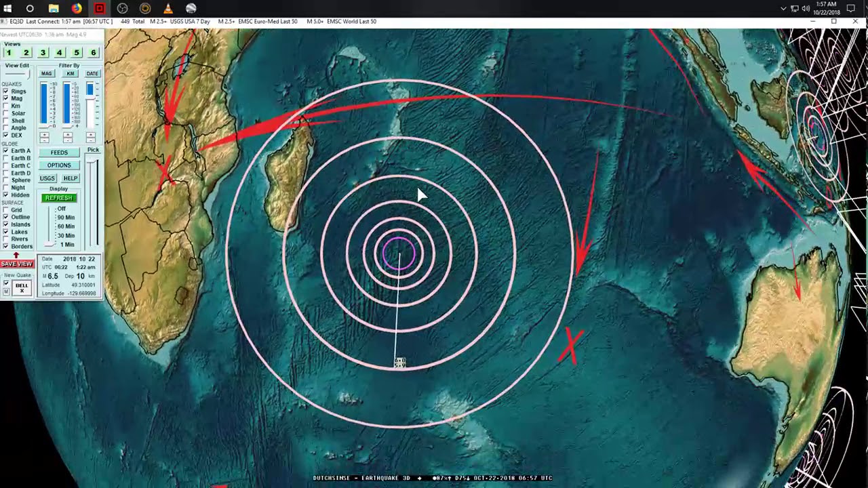The height and width of the screenshot is (488, 868).
Task: Enable the Night checkbox
Action: point(6,188)
